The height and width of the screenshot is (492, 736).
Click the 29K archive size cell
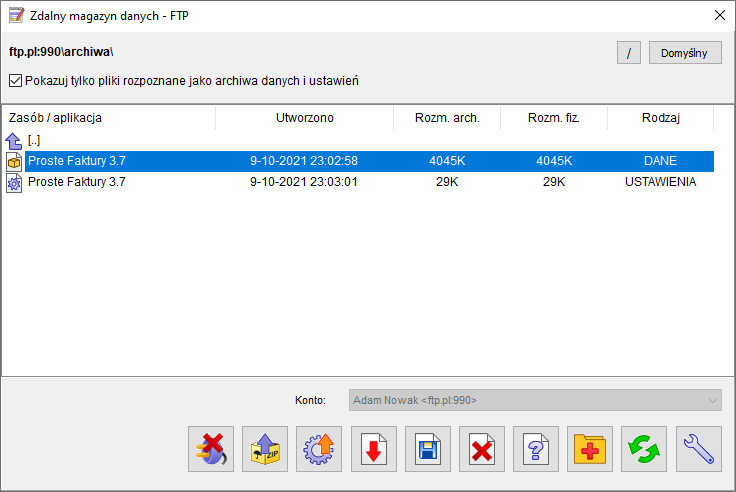click(x=447, y=182)
